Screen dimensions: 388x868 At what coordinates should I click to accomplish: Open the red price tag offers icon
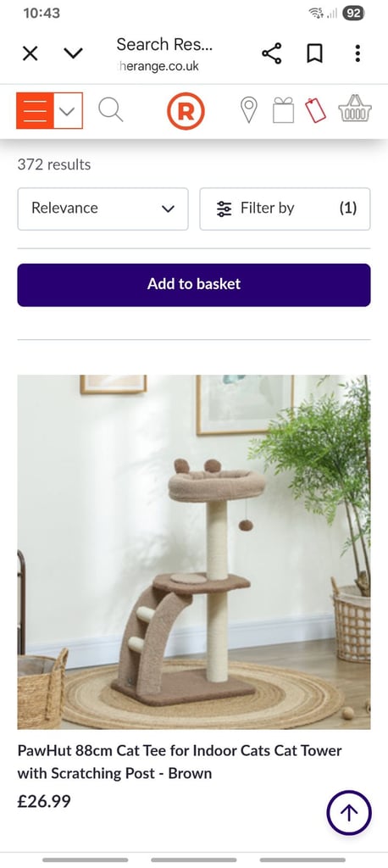tap(316, 109)
